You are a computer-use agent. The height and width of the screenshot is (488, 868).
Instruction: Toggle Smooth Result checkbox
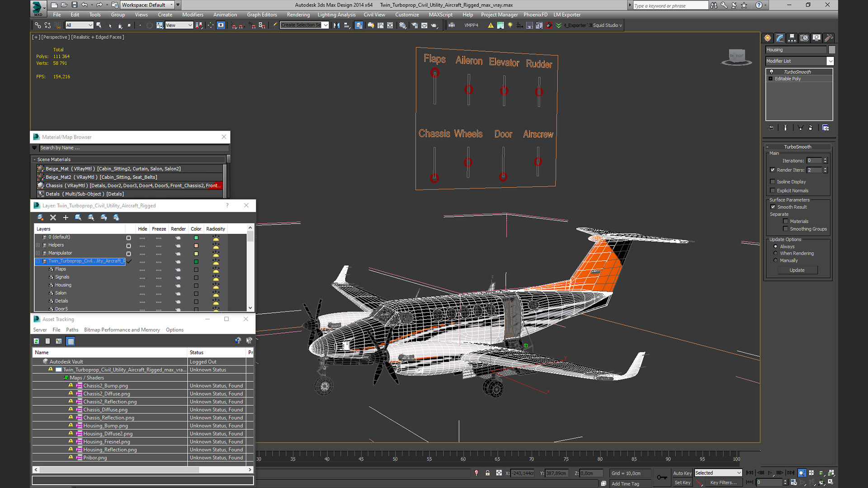[773, 207]
